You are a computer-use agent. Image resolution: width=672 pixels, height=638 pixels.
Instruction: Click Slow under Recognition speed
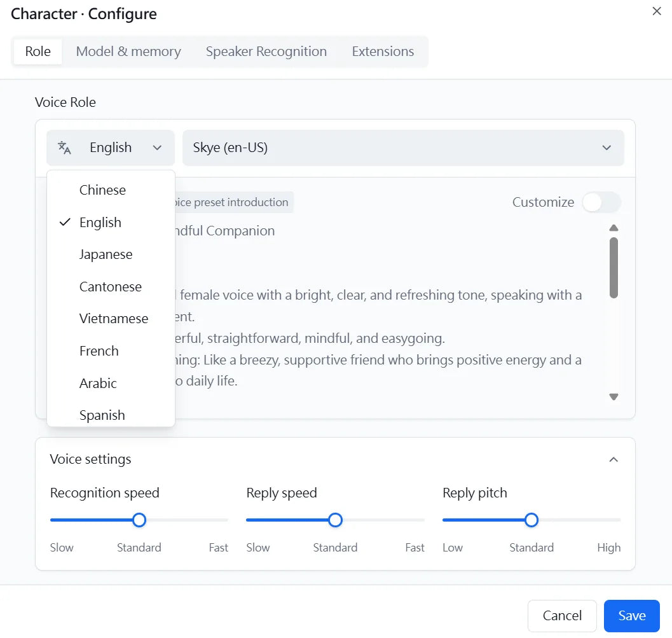coord(62,548)
